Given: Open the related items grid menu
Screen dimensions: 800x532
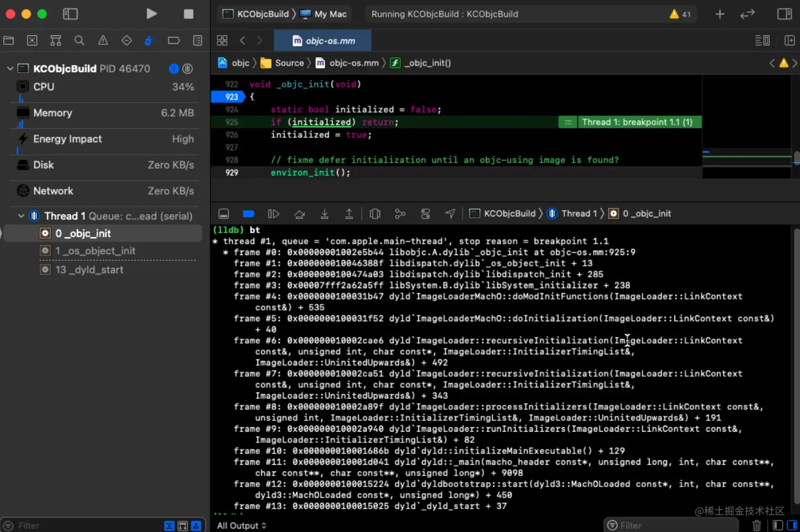Looking at the screenshot, I should (x=222, y=40).
